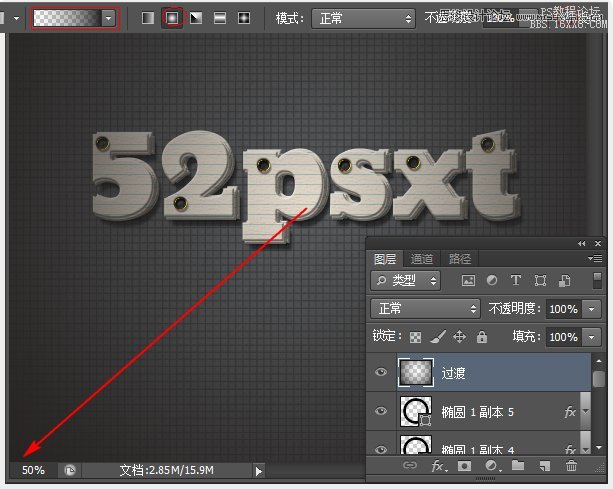Hide the 椭圆 1 副本 5 layer

coord(381,411)
